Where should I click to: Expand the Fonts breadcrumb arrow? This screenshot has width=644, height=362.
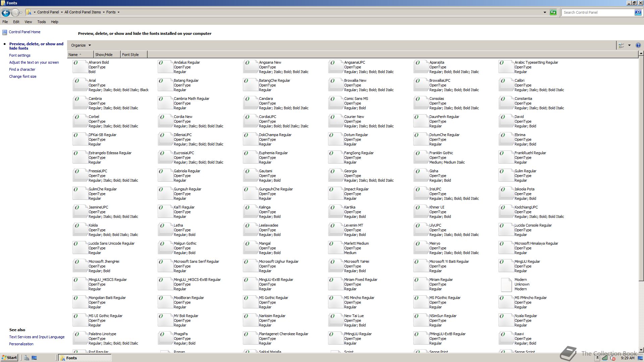(118, 12)
